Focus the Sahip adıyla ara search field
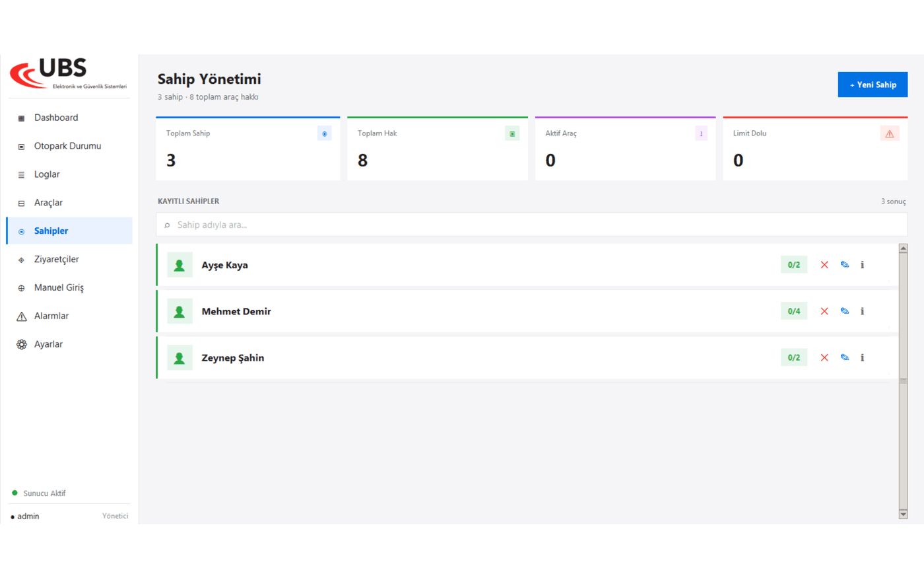This screenshot has height=578, width=924. [532, 225]
